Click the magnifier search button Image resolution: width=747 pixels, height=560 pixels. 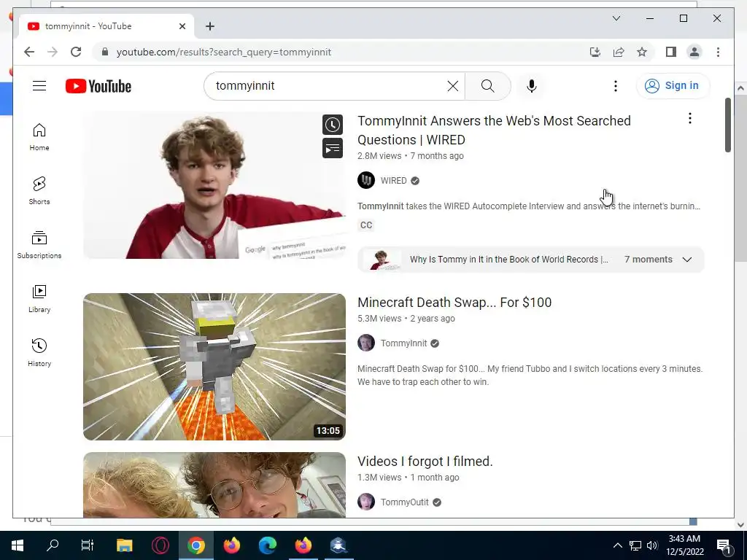[487, 86]
